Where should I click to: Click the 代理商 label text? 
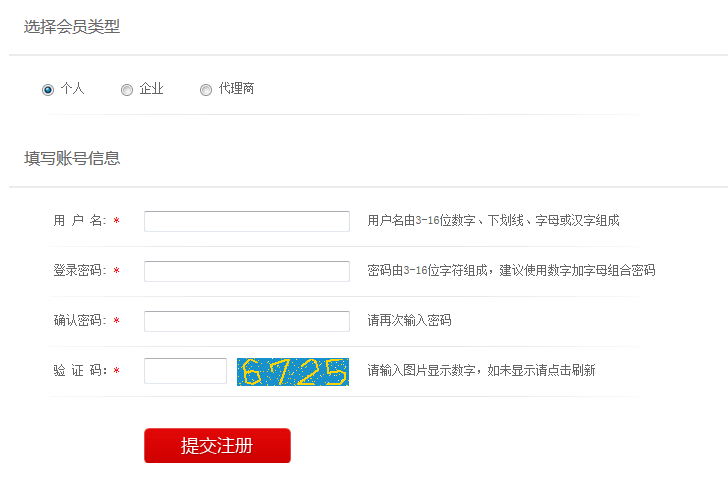(236, 89)
